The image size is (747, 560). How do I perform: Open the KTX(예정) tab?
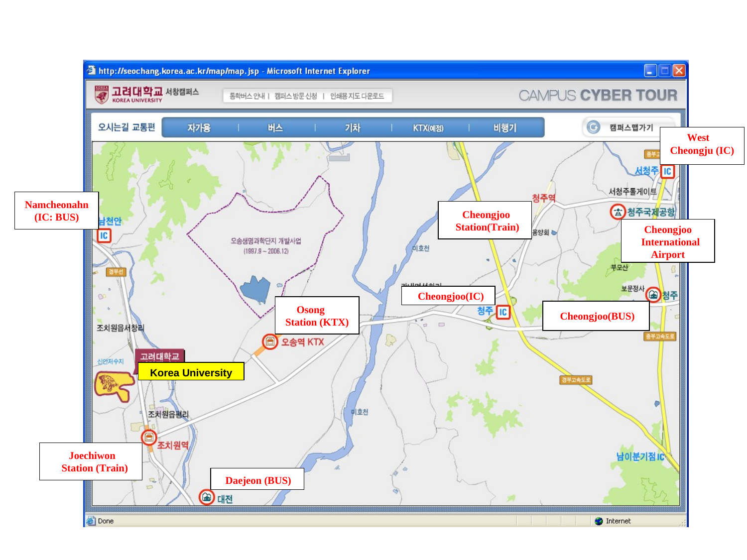(428, 128)
